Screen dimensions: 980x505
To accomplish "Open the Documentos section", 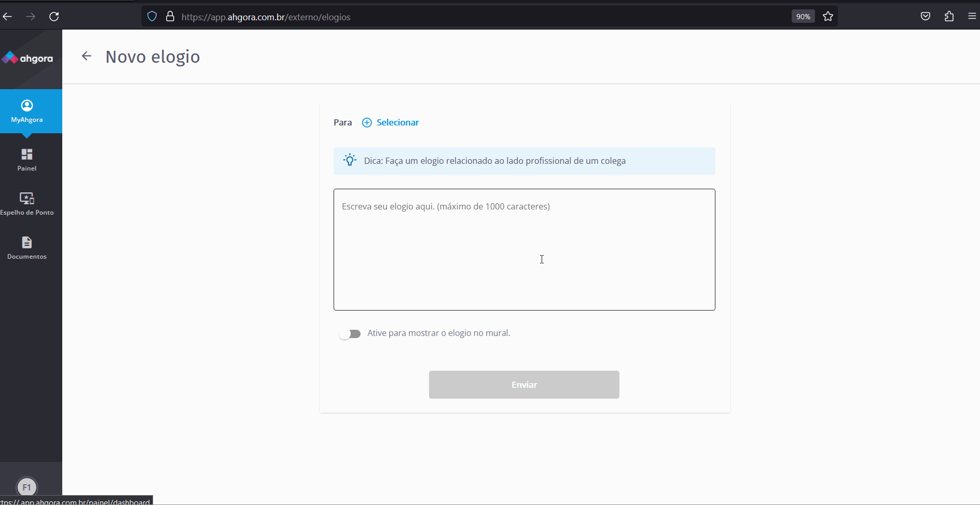I will coord(27,248).
